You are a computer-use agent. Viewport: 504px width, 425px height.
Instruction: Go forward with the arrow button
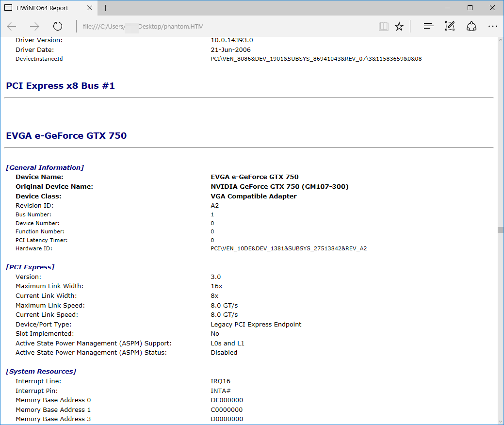34,26
